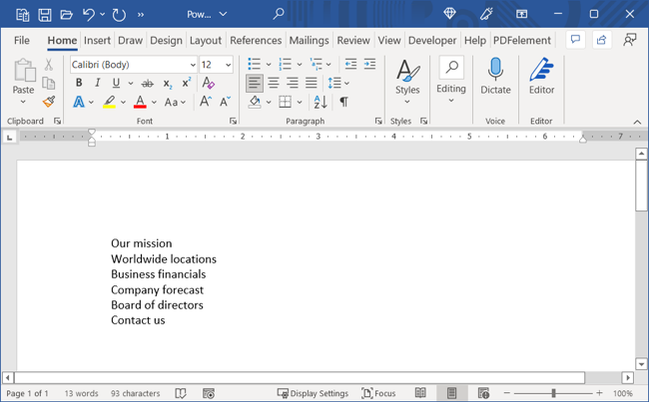Viewport: 649px width, 402px height.
Task: Click the Share icon
Action: point(601,40)
